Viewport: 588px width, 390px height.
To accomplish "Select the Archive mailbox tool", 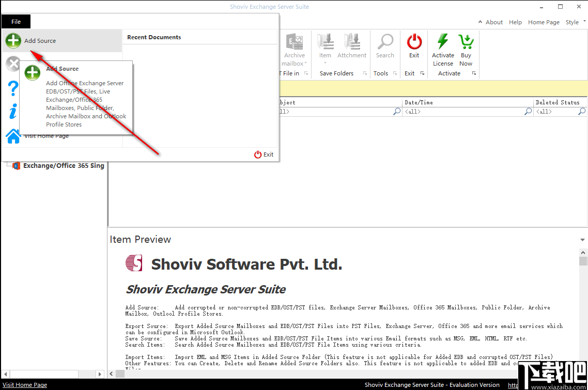I will click(x=295, y=41).
